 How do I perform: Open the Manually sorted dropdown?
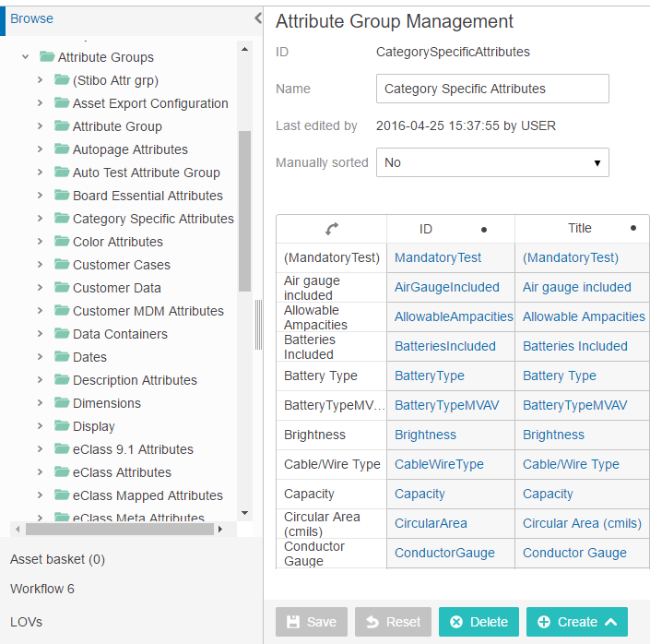point(492,162)
